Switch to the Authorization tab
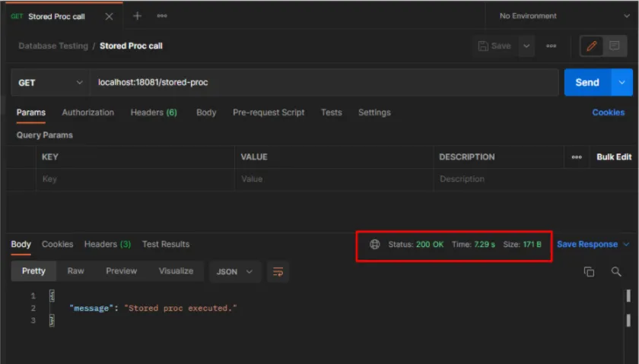This screenshot has width=639, height=364. [x=88, y=112]
